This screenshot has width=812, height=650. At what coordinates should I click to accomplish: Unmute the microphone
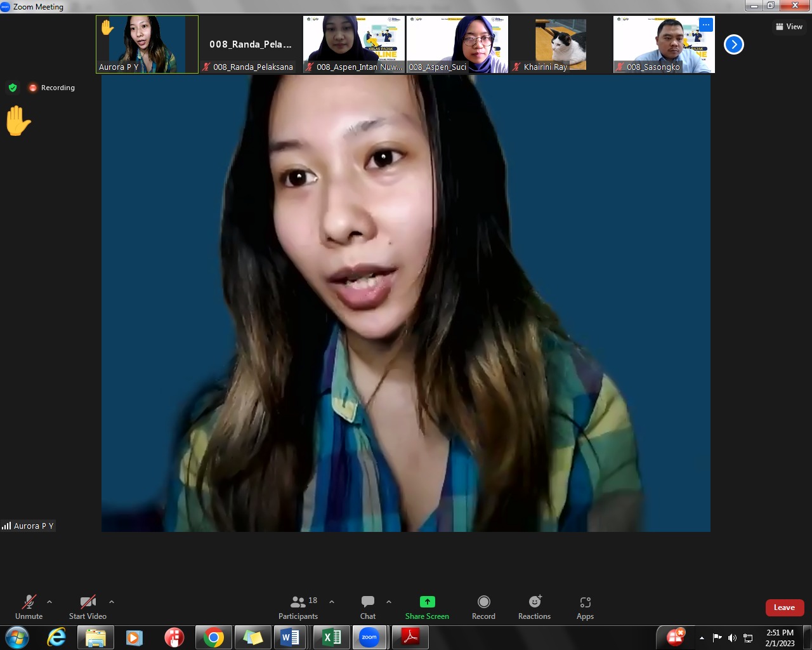(x=29, y=607)
